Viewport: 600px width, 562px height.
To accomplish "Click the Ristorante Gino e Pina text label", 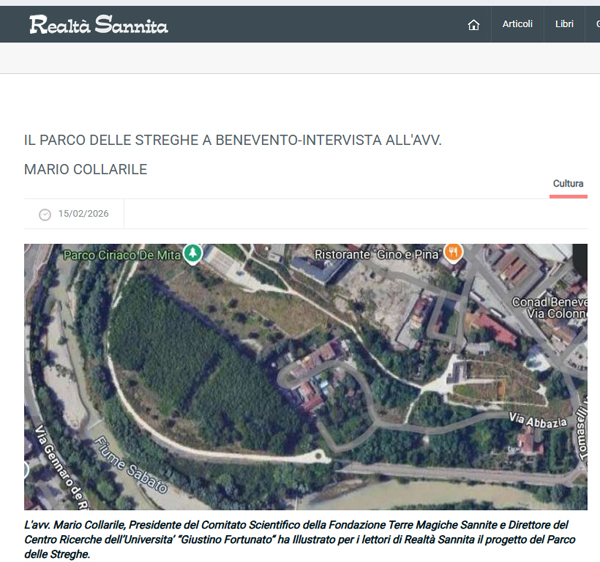I will (x=377, y=254).
